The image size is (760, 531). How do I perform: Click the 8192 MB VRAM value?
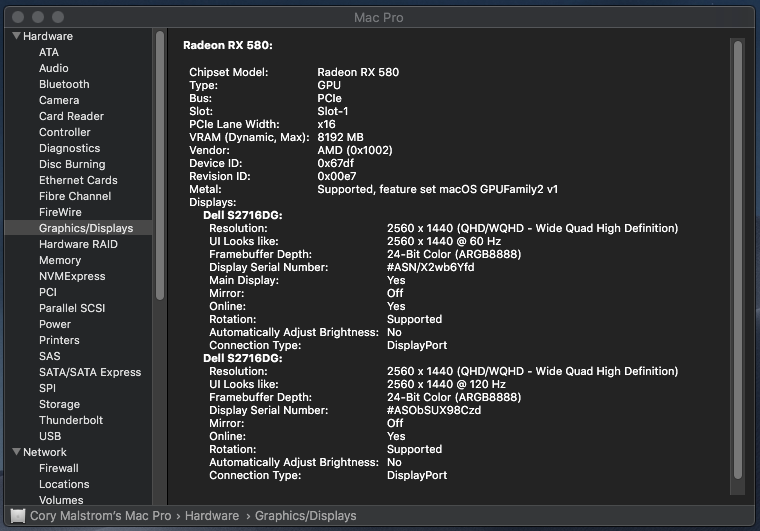pos(340,137)
